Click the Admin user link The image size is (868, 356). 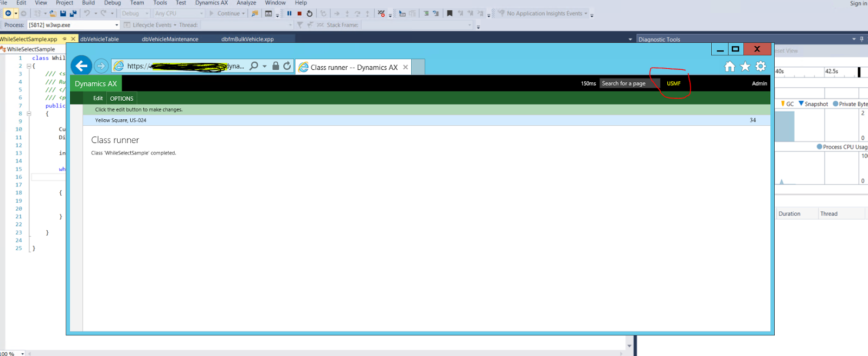(x=759, y=83)
